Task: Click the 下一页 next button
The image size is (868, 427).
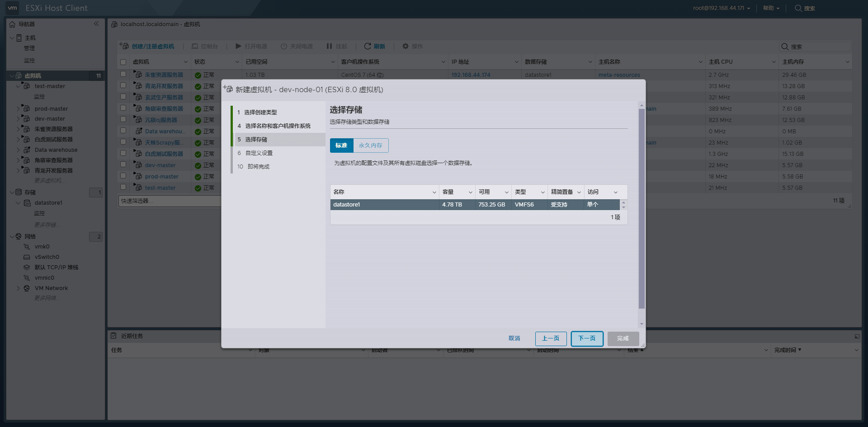Action: pos(587,338)
